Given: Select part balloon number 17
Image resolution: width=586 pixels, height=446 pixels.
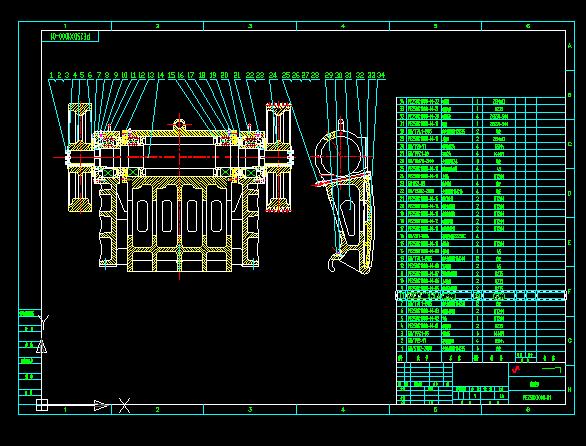Looking at the screenshot, I should 191,75.
